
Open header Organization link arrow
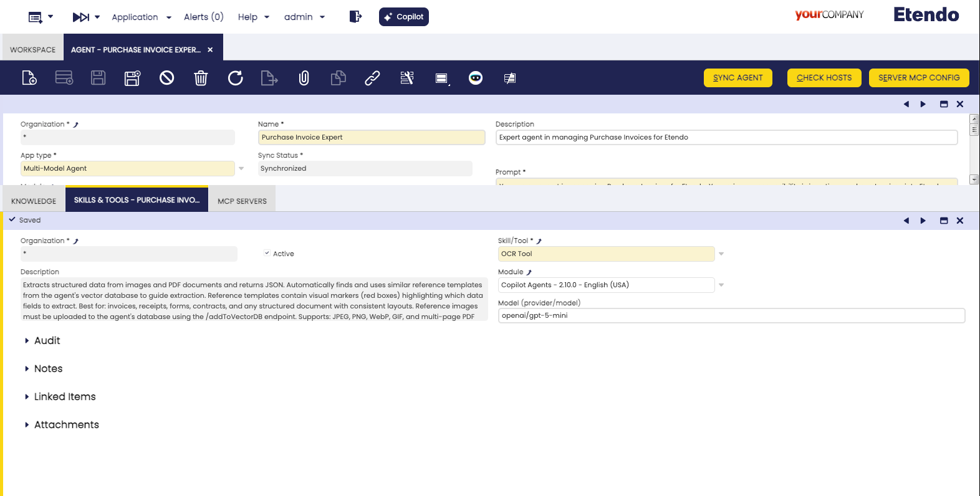76,125
